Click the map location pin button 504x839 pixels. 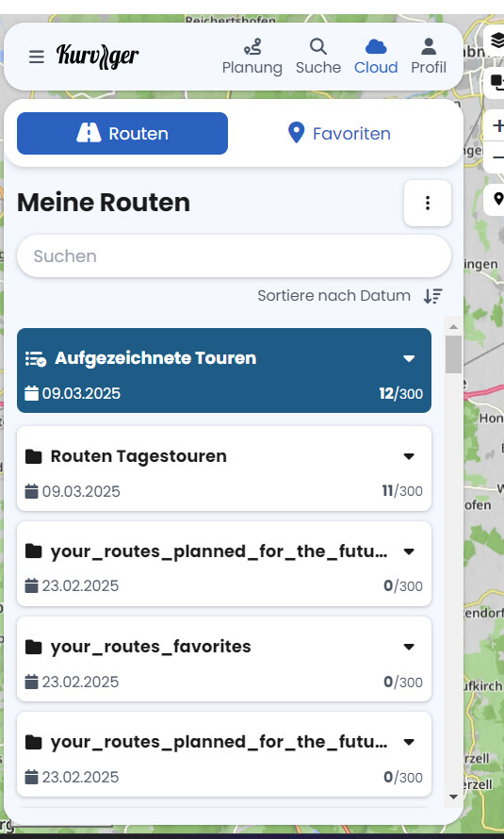[x=496, y=200]
